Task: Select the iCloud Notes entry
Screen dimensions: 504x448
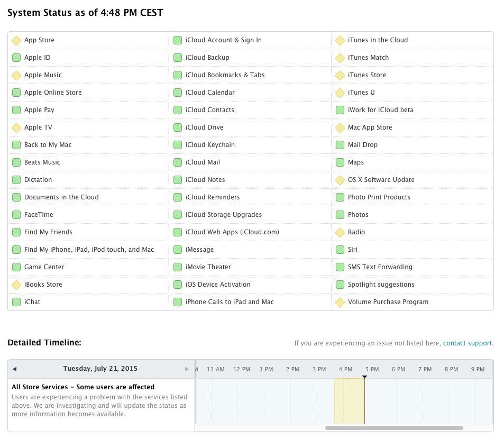Action: pos(250,180)
